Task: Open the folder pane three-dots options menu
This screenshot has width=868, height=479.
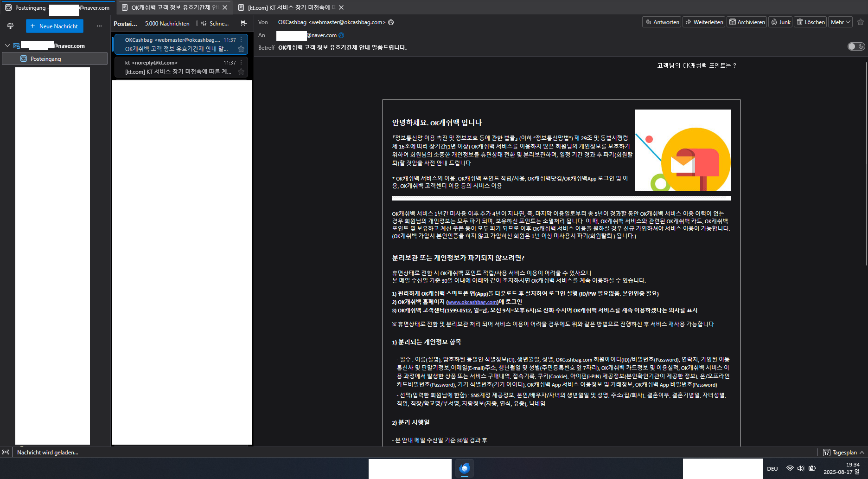Action: coord(99,26)
